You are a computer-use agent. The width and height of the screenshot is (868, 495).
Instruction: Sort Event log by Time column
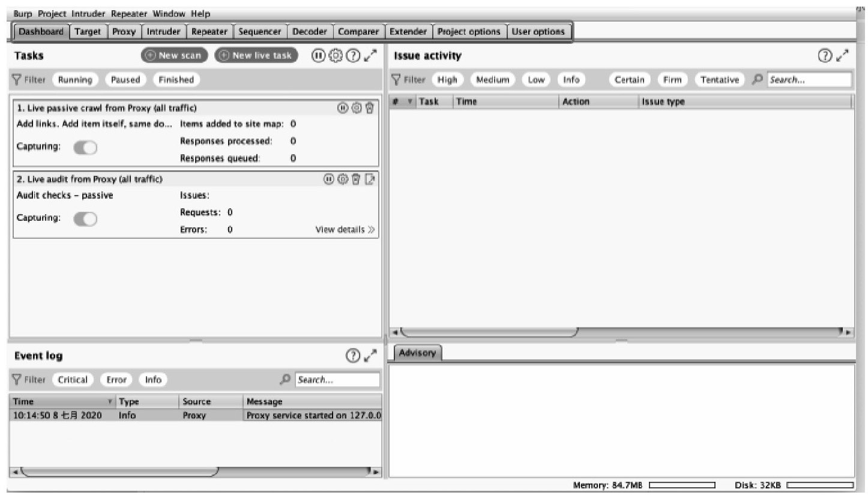click(63, 401)
